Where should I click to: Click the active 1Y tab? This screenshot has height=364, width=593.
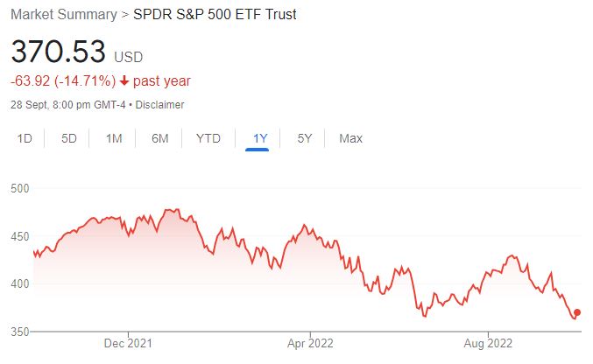260,138
